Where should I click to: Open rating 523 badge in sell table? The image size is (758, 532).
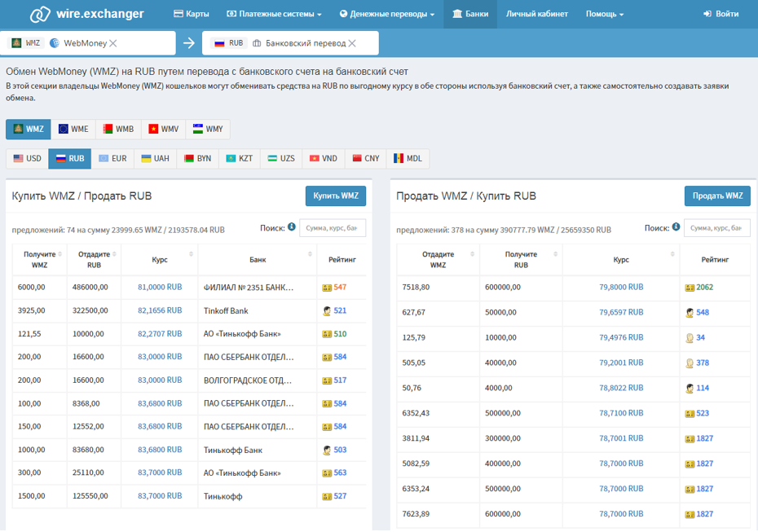pyautogui.click(x=697, y=413)
